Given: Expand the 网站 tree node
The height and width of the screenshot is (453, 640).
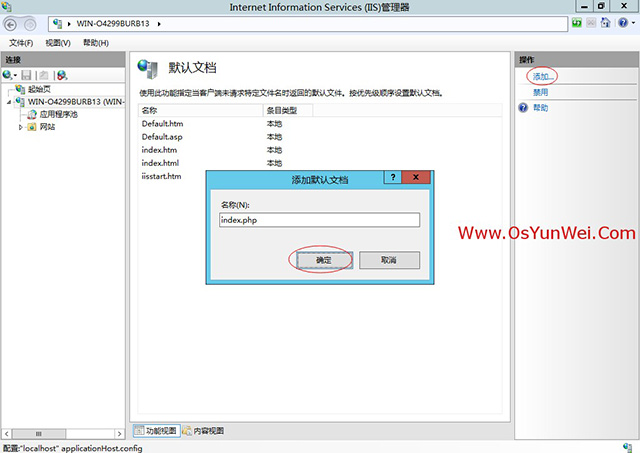Looking at the screenshot, I should pos(21,127).
